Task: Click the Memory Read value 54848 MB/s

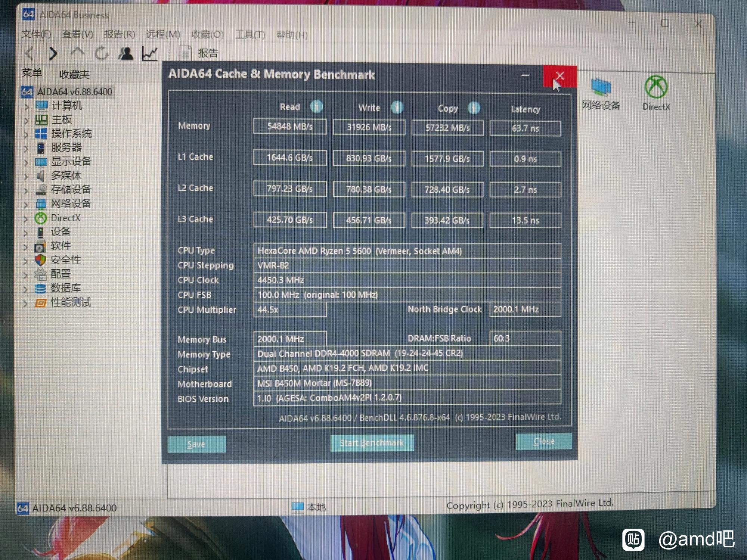Action: tap(290, 126)
